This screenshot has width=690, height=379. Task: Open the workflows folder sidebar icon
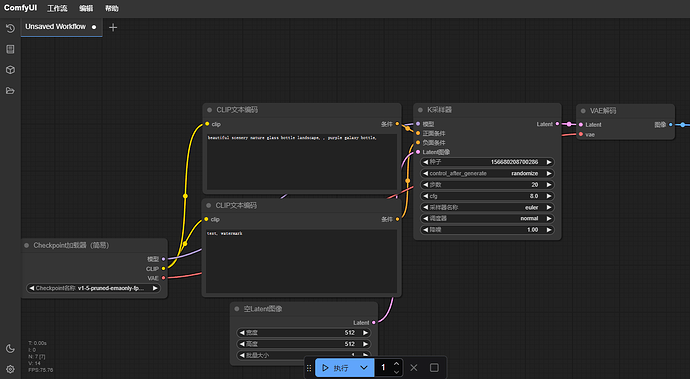tap(10, 91)
